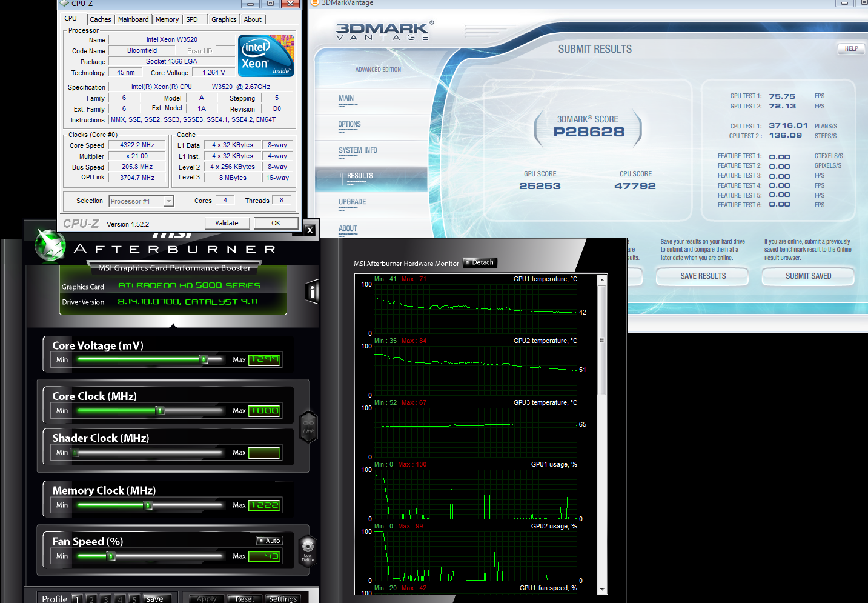Click Core Voltage value field 1299

pos(264,359)
